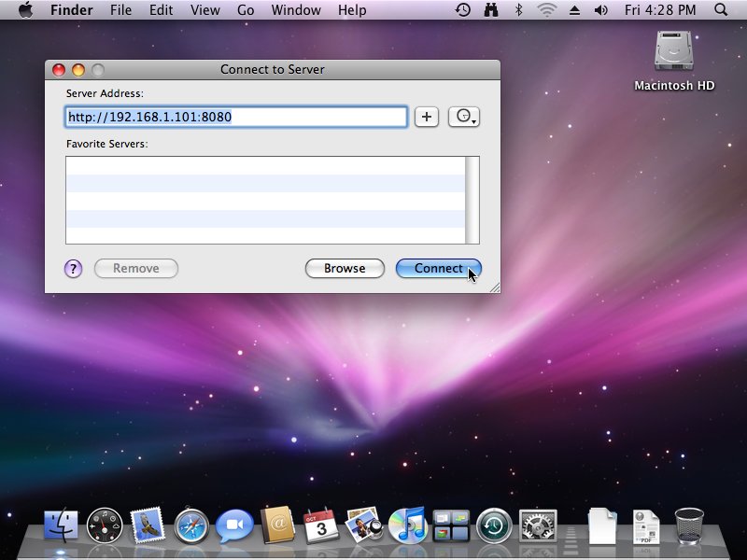Open Safari from the Dock

pos(191,526)
